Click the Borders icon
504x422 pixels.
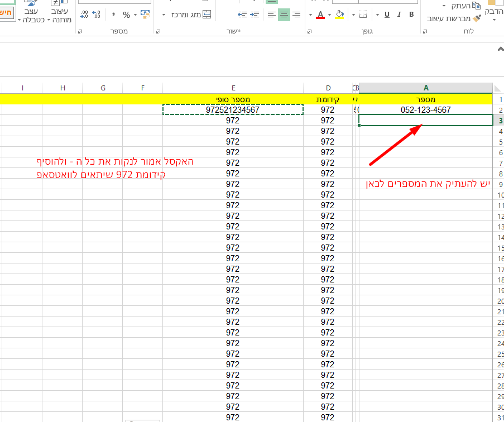[363, 15]
